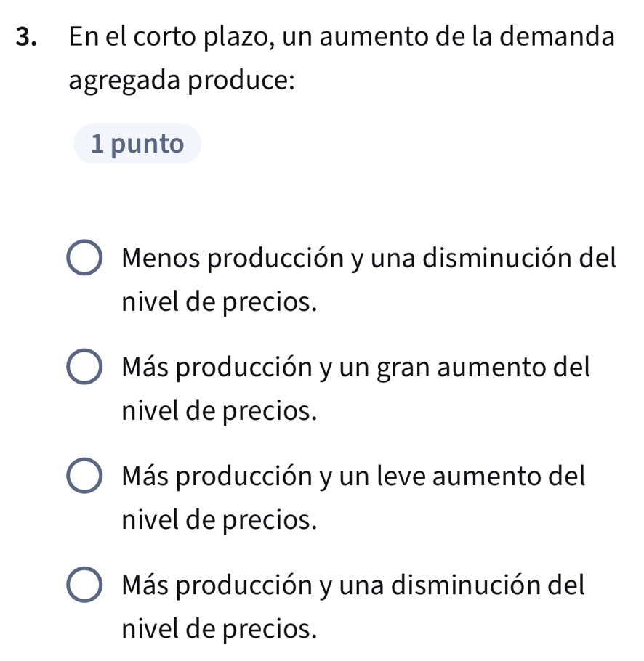Click the '1 punto' badge
Image resolution: width=644 pixels, height=661 pixels.
pos(137,144)
